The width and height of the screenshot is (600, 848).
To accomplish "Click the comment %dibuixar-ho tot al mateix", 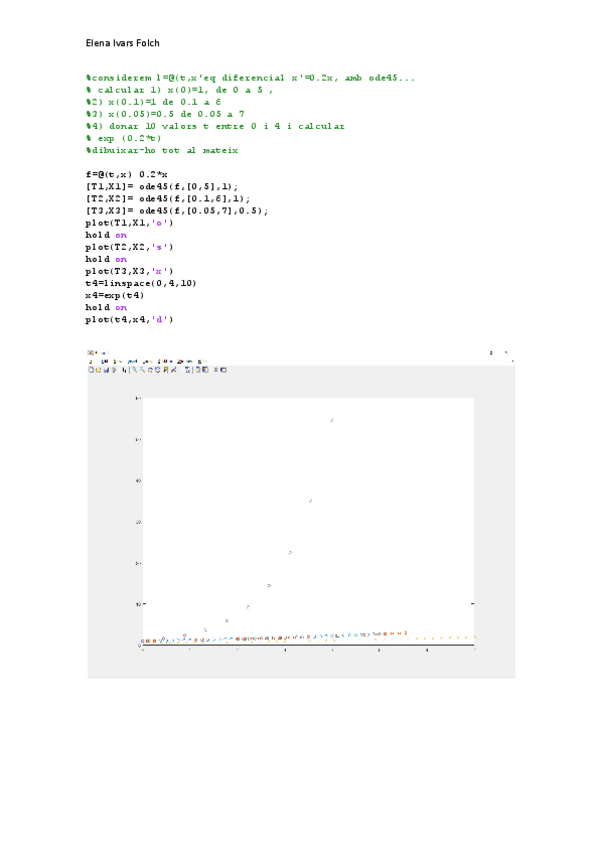I will 162,150.
